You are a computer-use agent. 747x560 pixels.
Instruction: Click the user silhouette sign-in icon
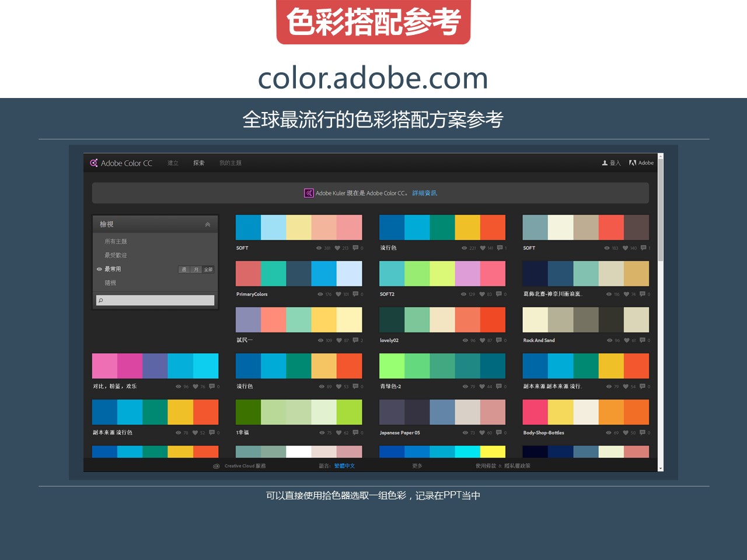(605, 163)
